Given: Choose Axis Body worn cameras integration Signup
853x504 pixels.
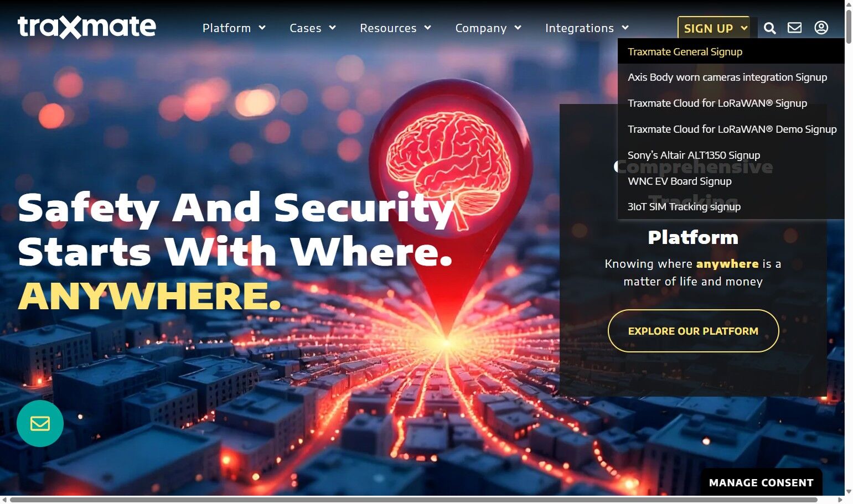Looking at the screenshot, I should tap(727, 77).
